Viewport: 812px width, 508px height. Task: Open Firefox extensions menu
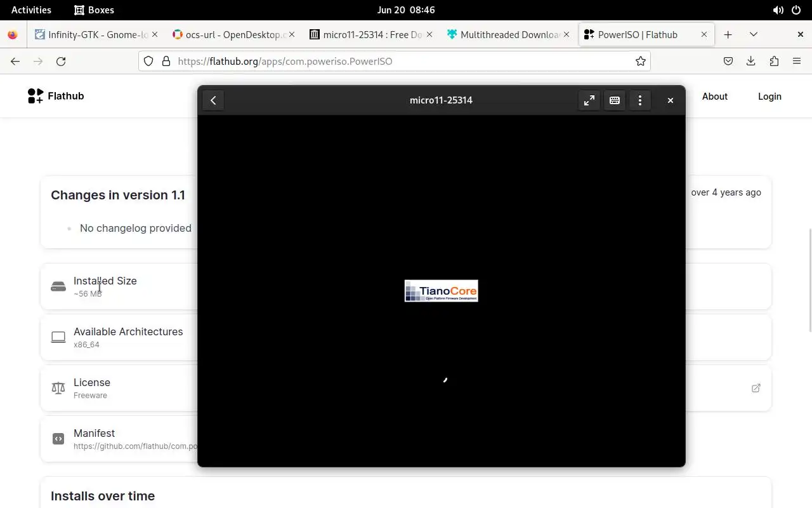(774, 61)
